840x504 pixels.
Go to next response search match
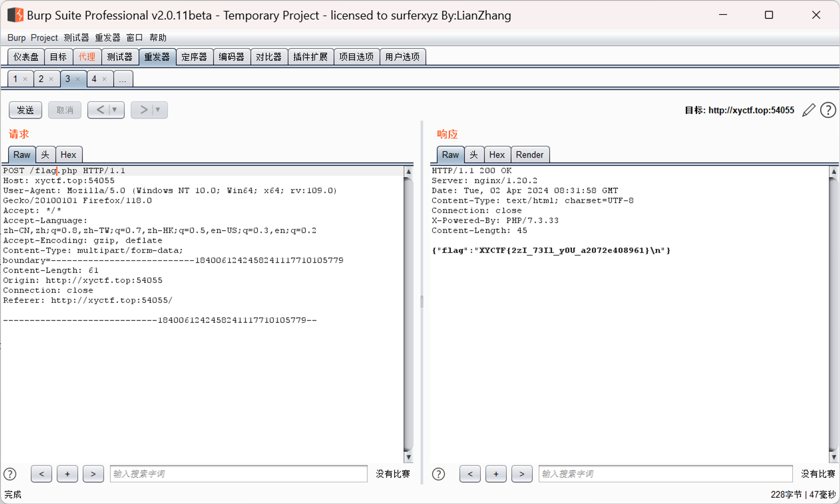click(522, 474)
